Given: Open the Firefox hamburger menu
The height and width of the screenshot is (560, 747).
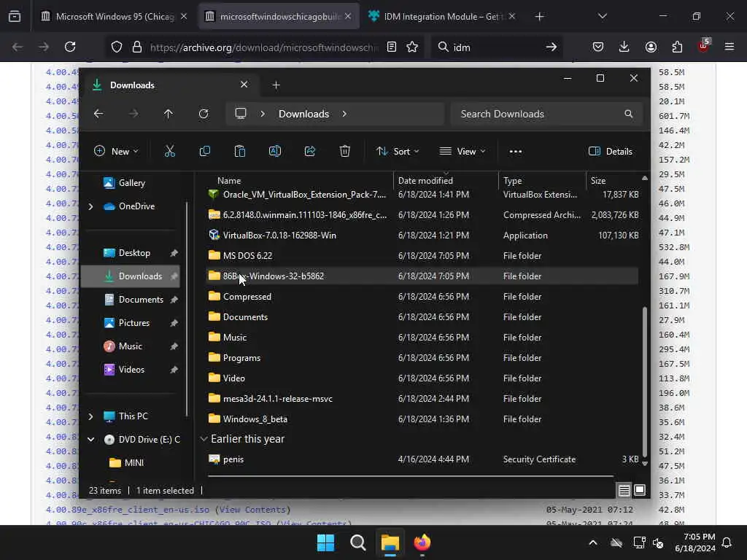Looking at the screenshot, I should pos(729,47).
